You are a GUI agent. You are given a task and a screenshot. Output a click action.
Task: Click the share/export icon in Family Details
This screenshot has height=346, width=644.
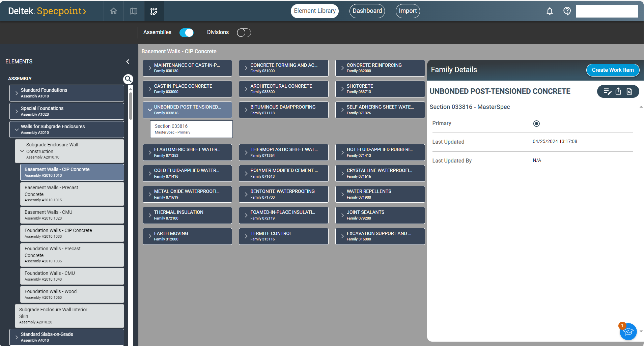[618, 91]
